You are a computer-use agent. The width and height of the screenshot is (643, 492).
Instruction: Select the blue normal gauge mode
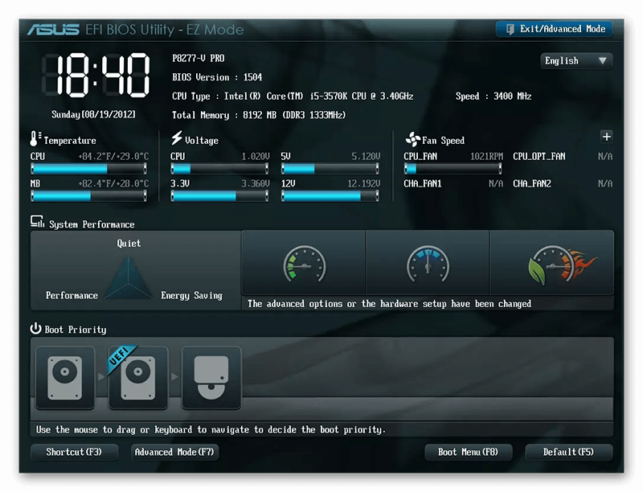(427, 263)
